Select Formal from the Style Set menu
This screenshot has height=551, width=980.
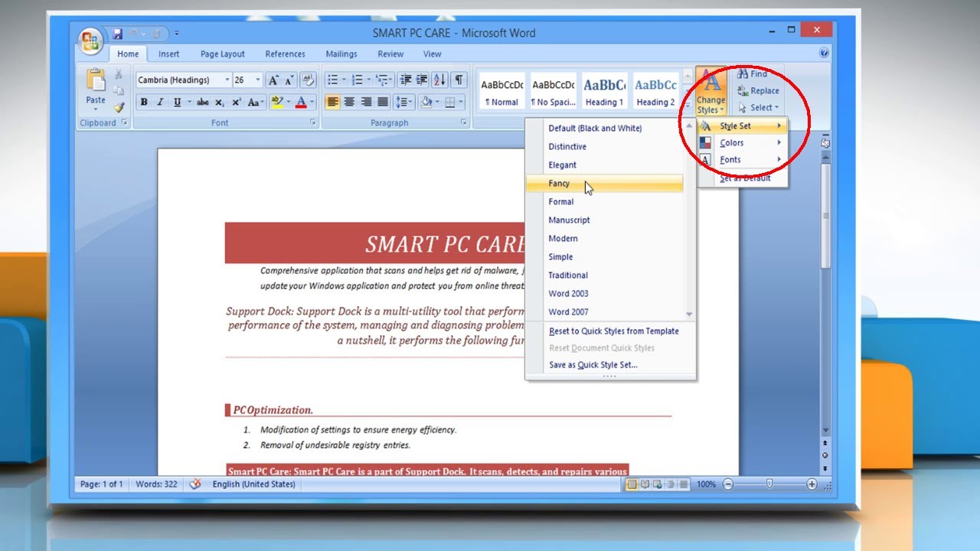pyautogui.click(x=561, y=201)
